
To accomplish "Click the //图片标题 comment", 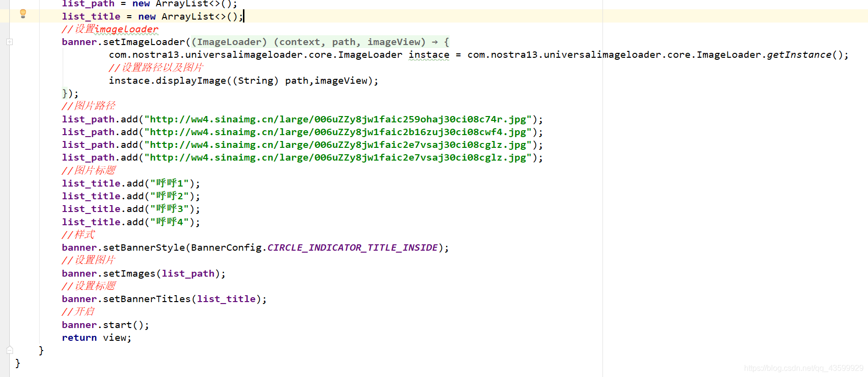I will click(89, 170).
